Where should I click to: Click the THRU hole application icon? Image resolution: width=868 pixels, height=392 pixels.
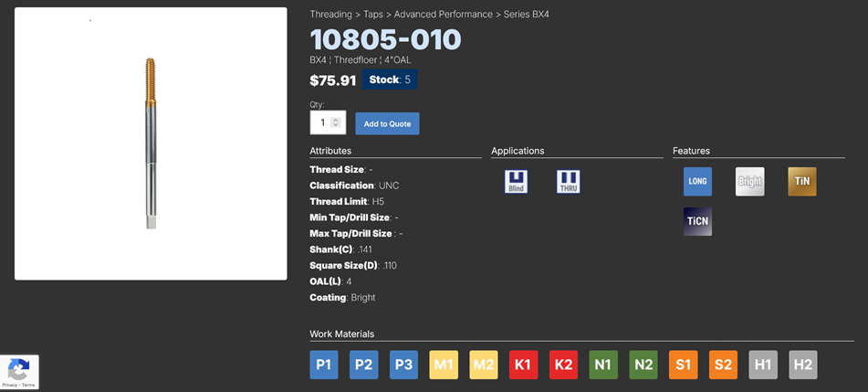pyautogui.click(x=569, y=182)
